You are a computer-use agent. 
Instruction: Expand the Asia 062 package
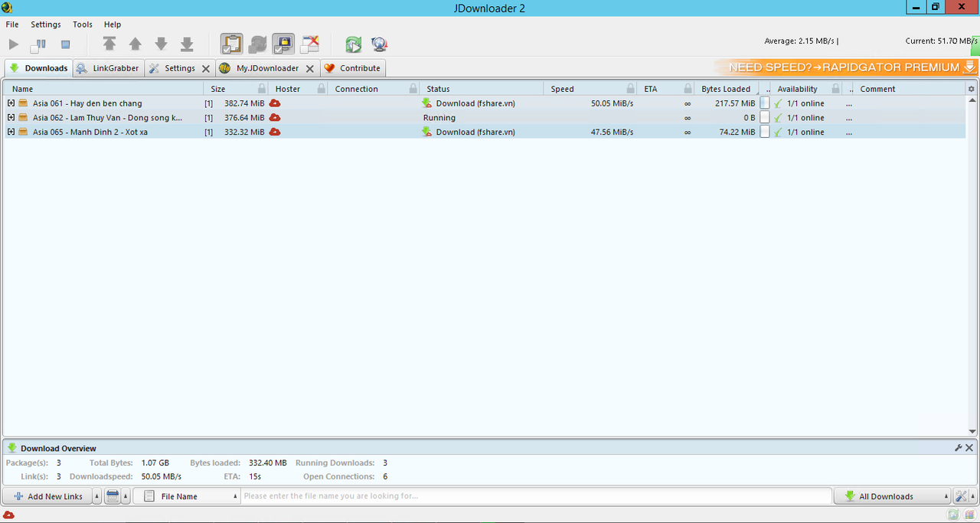(11, 117)
